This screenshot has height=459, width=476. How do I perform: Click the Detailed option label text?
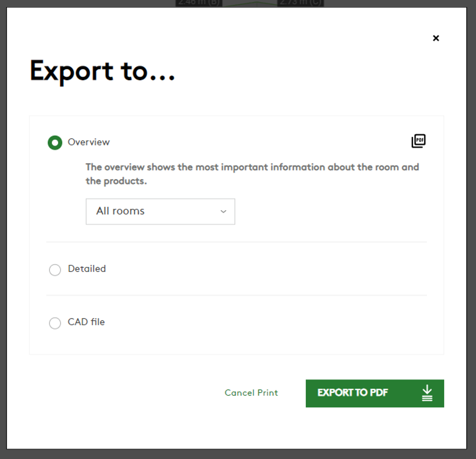pyautogui.click(x=87, y=269)
